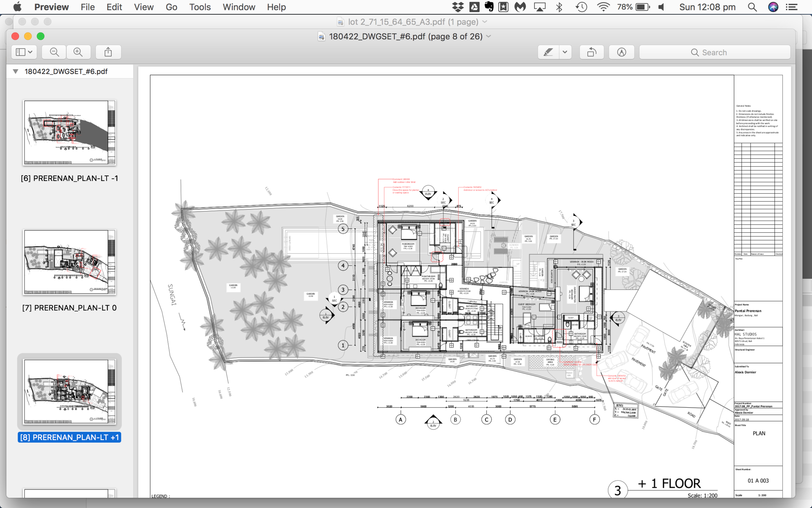Rotate the page with rotate button
Viewport: 812px width, 508px height.
point(591,52)
